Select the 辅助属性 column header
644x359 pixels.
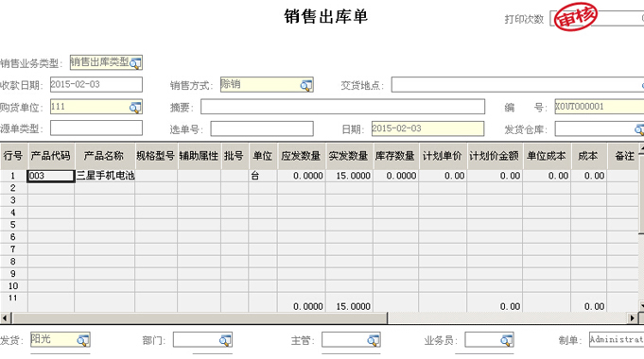pos(199,156)
